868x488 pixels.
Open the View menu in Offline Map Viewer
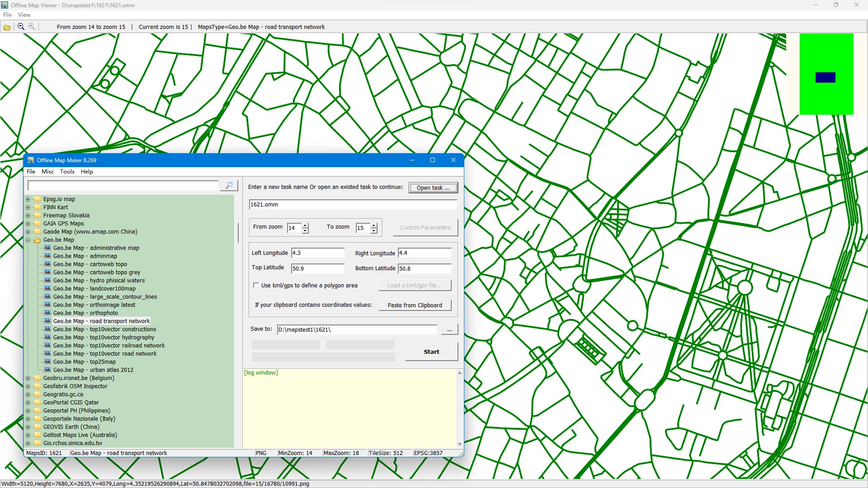click(24, 15)
